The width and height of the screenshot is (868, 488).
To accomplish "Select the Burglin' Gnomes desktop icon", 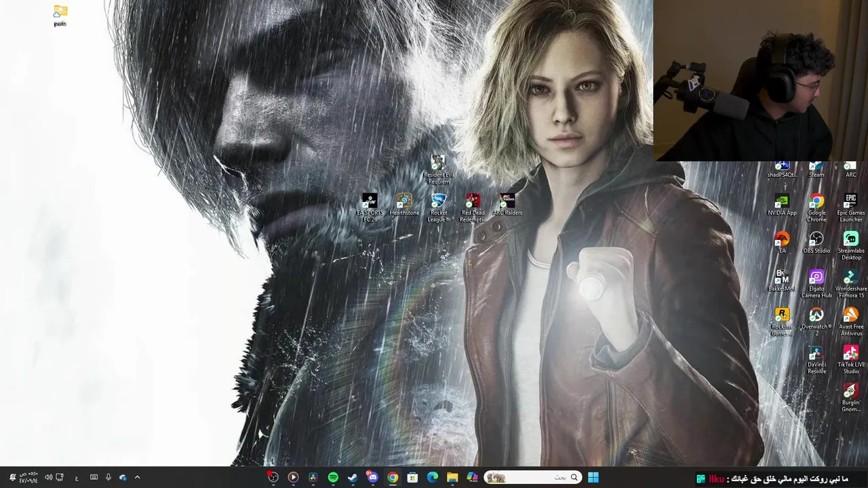I will 850,398.
